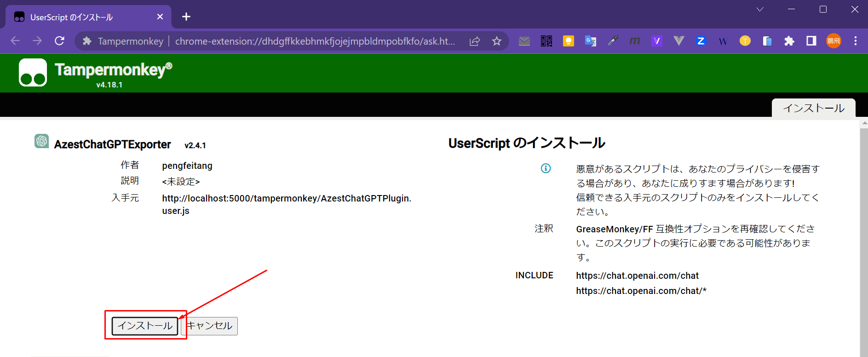Image resolution: width=868 pixels, height=357 pixels.
Task: Open the orange user profile avatar
Action: 834,41
